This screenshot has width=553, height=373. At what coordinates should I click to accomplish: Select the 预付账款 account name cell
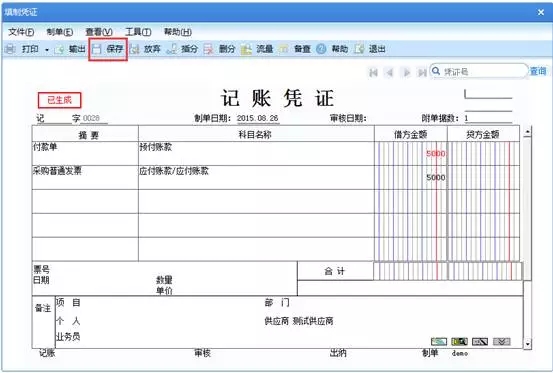(256, 153)
